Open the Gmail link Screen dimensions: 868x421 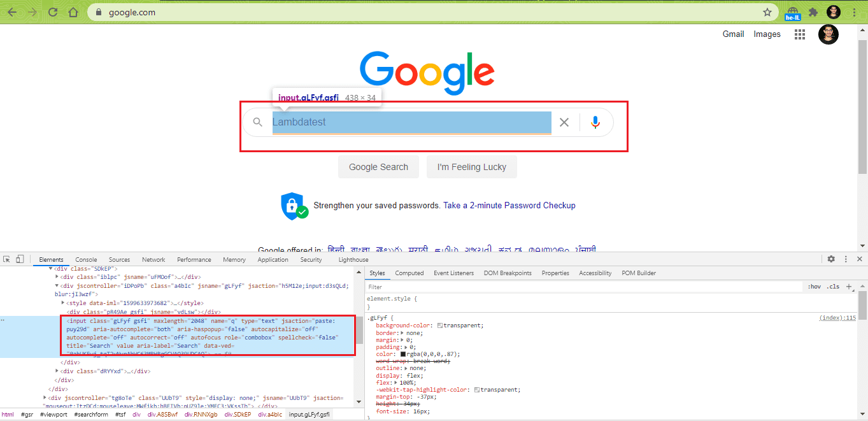733,34
